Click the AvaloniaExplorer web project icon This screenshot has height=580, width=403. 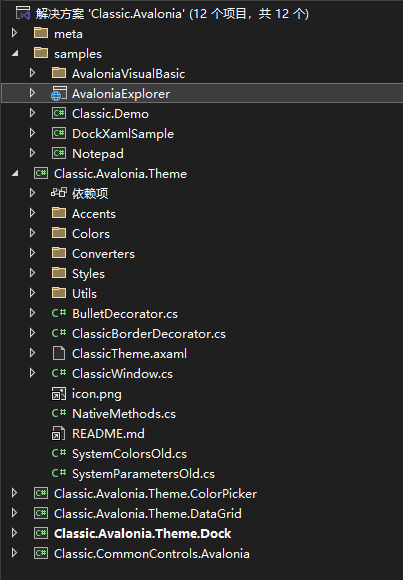[59, 93]
